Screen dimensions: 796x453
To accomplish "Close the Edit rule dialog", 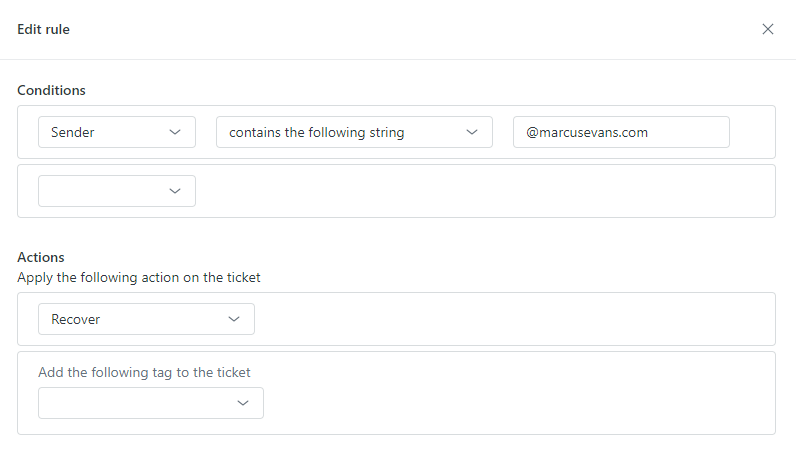I will point(768,29).
